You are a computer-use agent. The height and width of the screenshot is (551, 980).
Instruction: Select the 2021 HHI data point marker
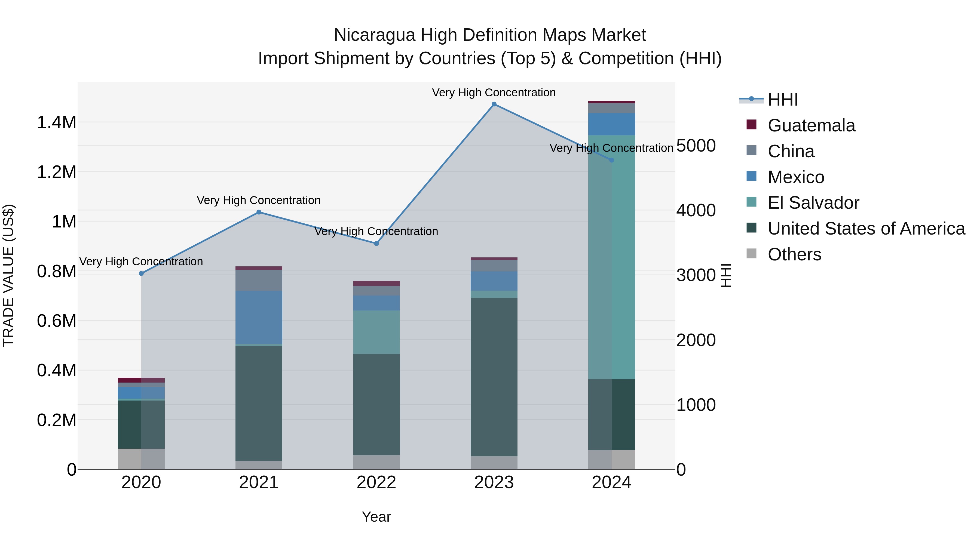click(x=259, y=212)
